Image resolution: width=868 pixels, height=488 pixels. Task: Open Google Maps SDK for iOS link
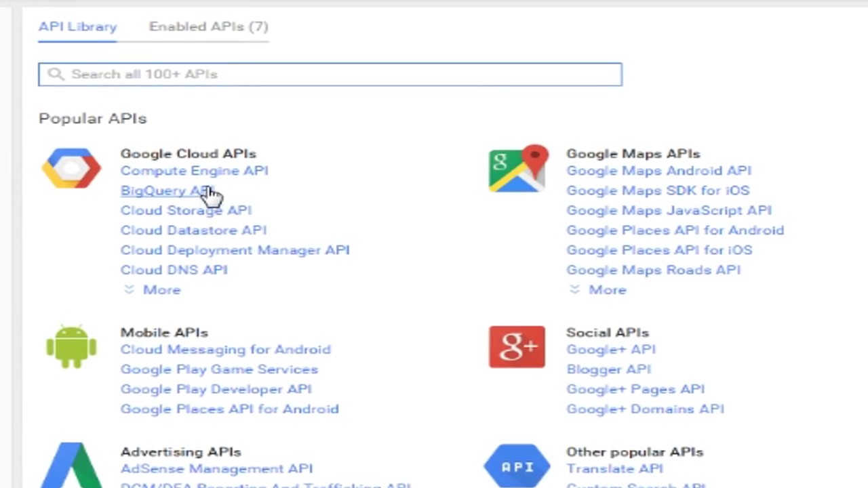[x=658, y=190]
